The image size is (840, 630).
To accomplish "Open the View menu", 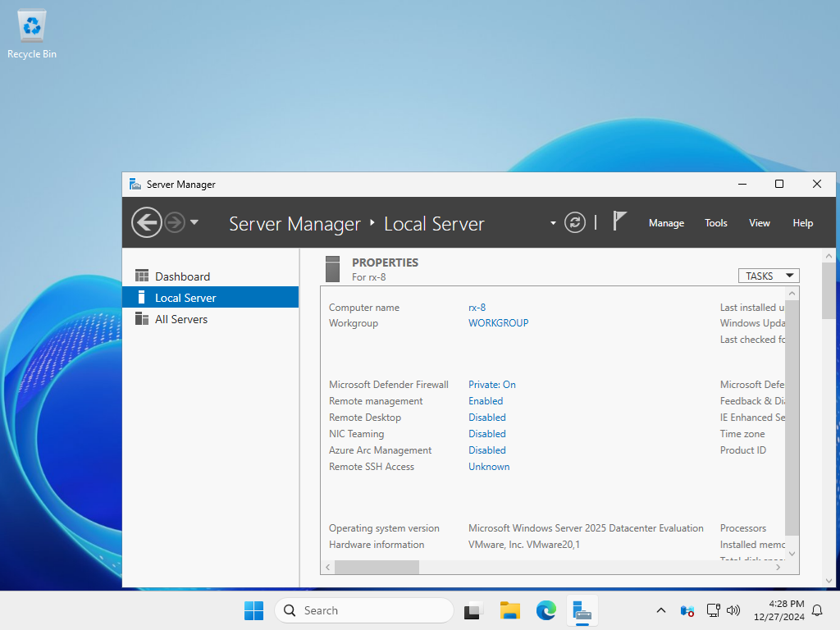I will coord(759,223).
